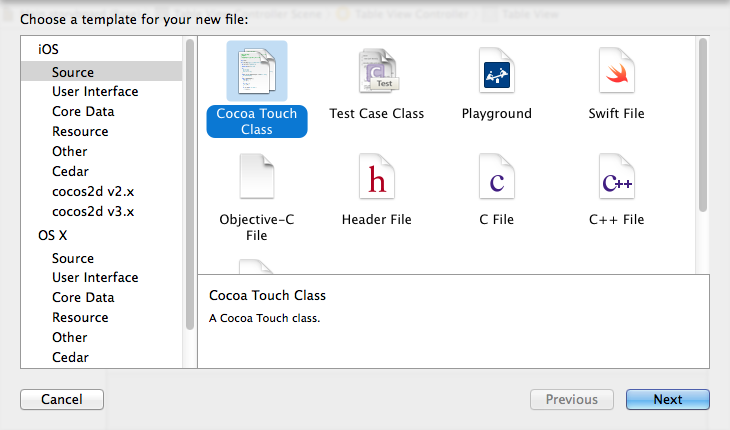Open Resource category under OS X
Screen dimensions: 730x430
pos(80,317)
